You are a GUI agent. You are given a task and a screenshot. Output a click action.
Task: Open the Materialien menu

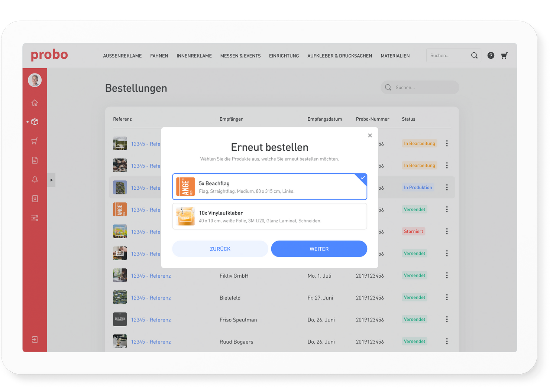395,56
